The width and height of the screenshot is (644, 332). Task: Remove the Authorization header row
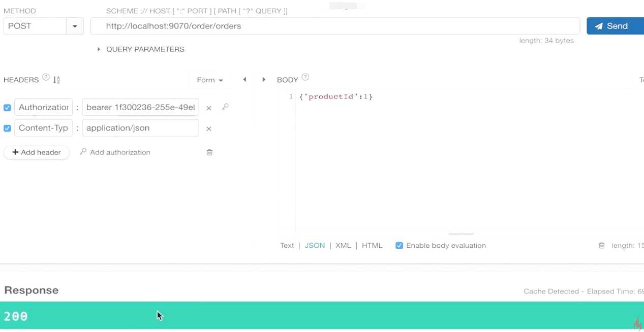pos(208,108)
